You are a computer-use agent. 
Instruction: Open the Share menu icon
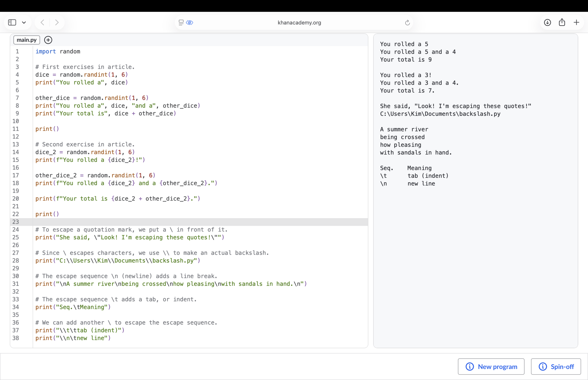pyautogui.click(x=562, y=22)
